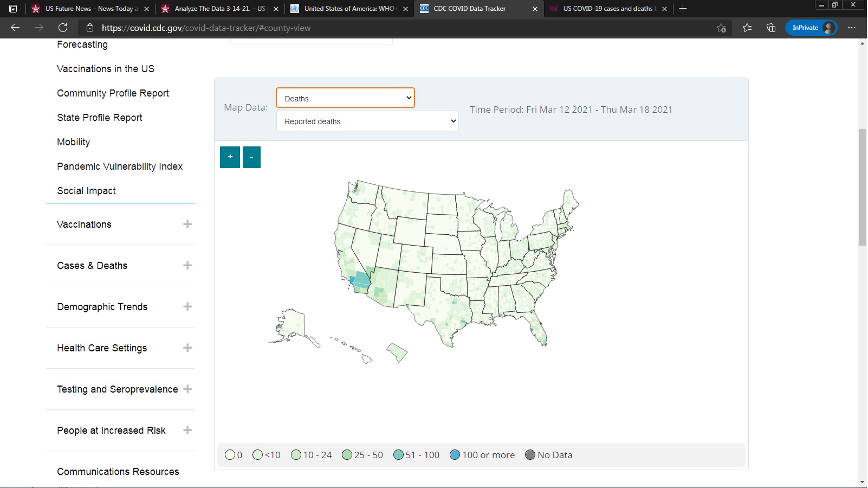The image size is (868, 488).
Task: Open a new browser tab
Action: (x=683, y=9)
